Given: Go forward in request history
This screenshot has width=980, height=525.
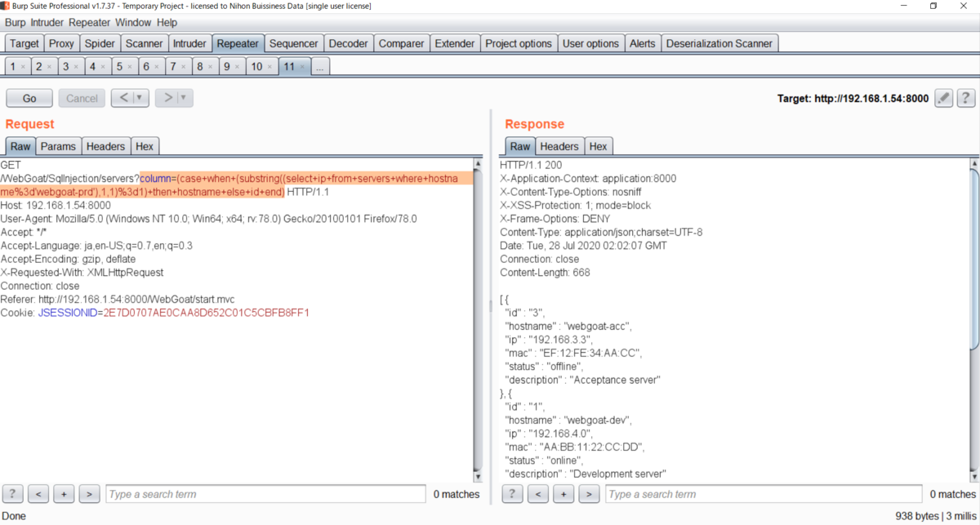Looking at the screenshot, I should pyautogui.click(x=167, y=98).
